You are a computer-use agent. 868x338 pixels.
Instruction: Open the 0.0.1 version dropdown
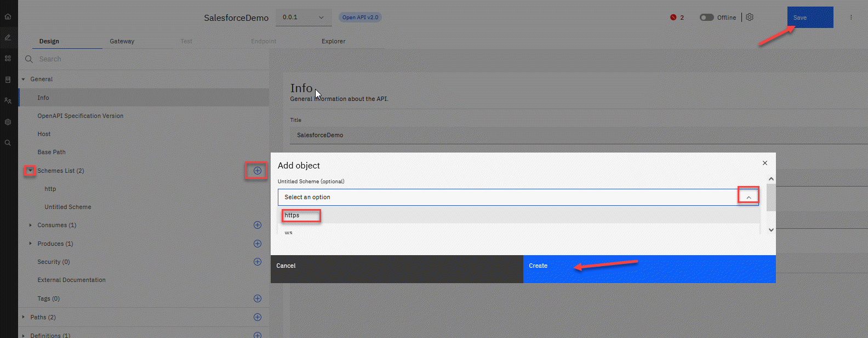(x=303, y=18)
